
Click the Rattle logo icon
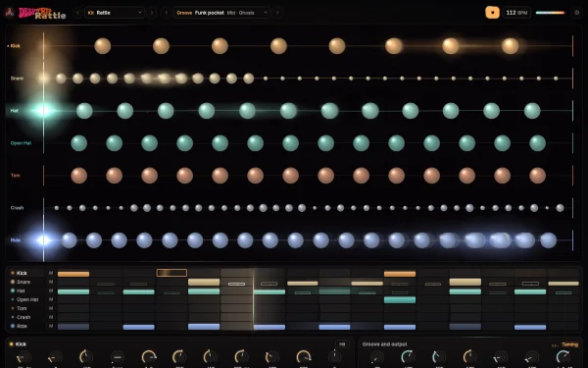coord(10,13)
